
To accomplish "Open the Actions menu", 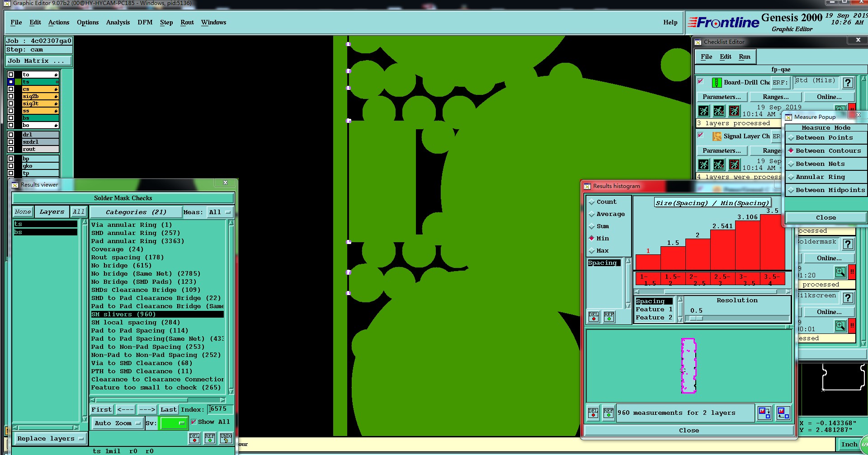I will point(59,22).
